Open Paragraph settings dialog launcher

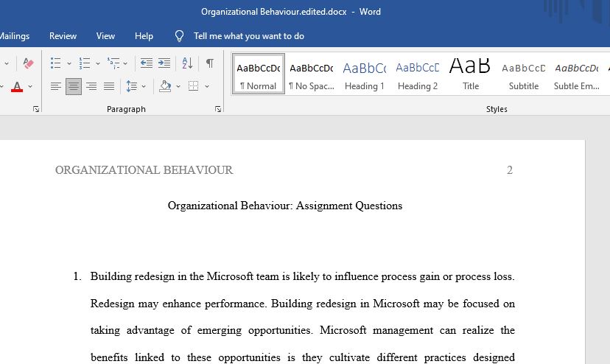point(218,109)
